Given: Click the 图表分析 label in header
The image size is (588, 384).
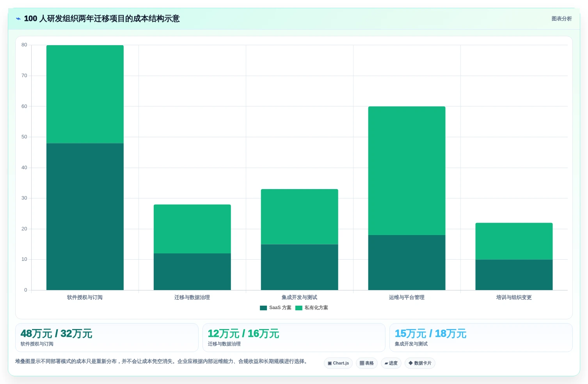Looking at the screenshot, I should pyautogui.click(x=561, y=19).
